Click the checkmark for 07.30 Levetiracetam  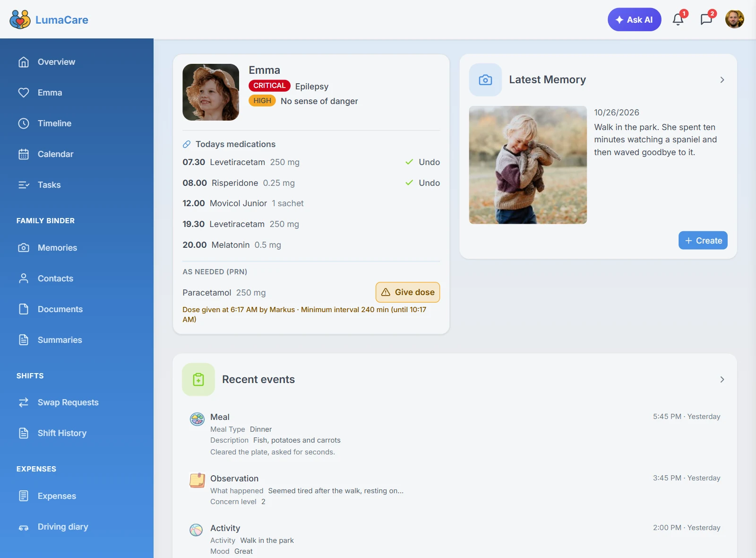pyautogui.click(x=409, y=162)
